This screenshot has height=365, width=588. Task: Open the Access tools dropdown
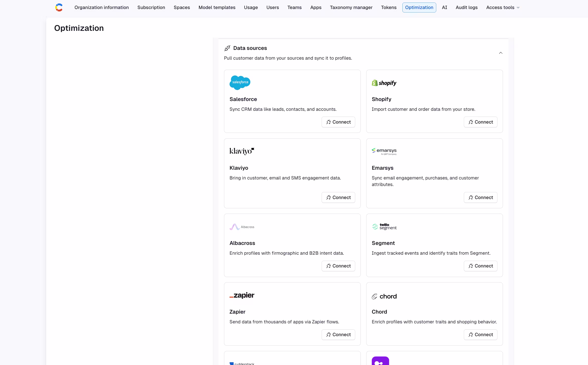coord(503,8)
